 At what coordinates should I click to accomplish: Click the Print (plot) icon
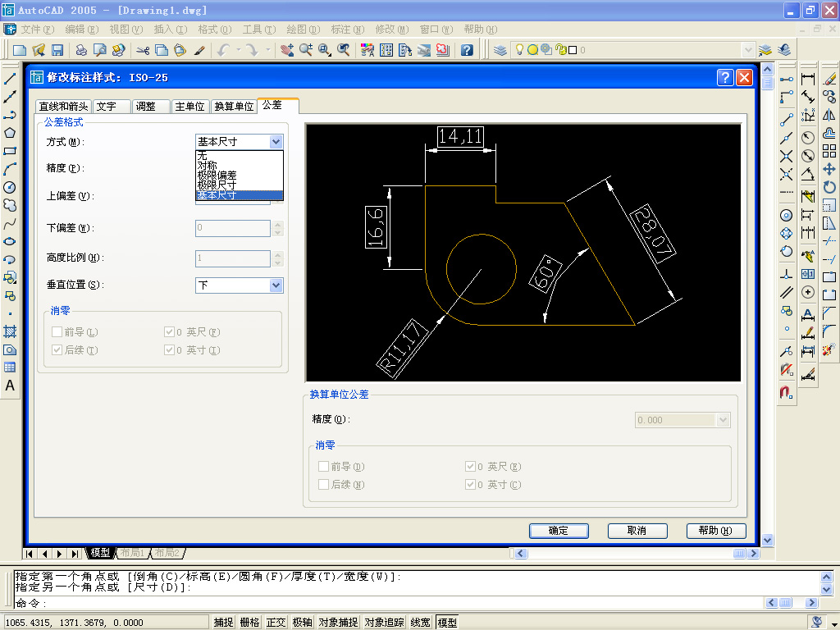click(x=81, y=50)
